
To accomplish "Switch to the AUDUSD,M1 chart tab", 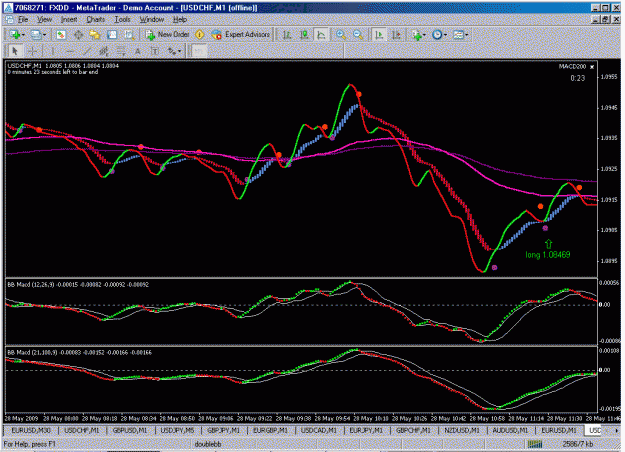I will 510,430.
